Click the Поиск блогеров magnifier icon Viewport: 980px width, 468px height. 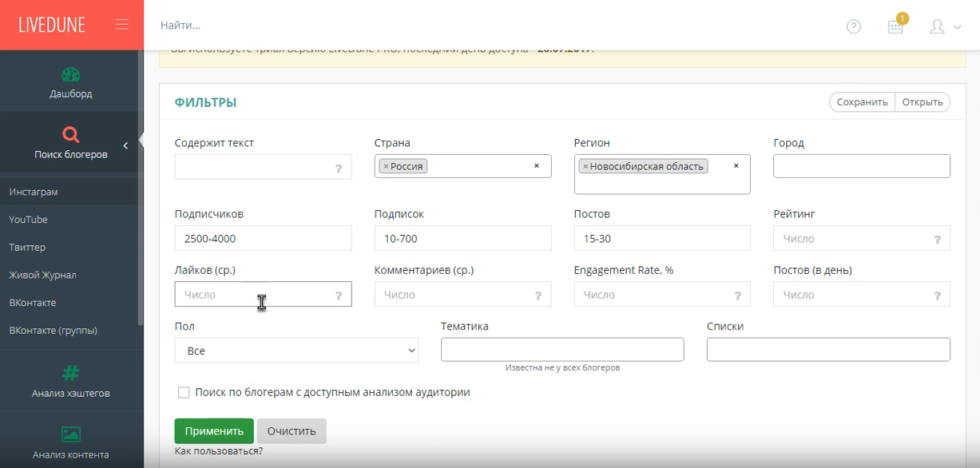(x=70, y=134)
